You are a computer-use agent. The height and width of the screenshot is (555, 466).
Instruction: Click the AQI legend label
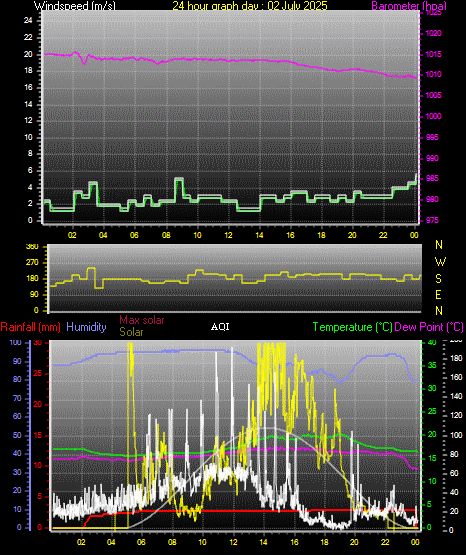pyautogui.click(x=220, y=327)
